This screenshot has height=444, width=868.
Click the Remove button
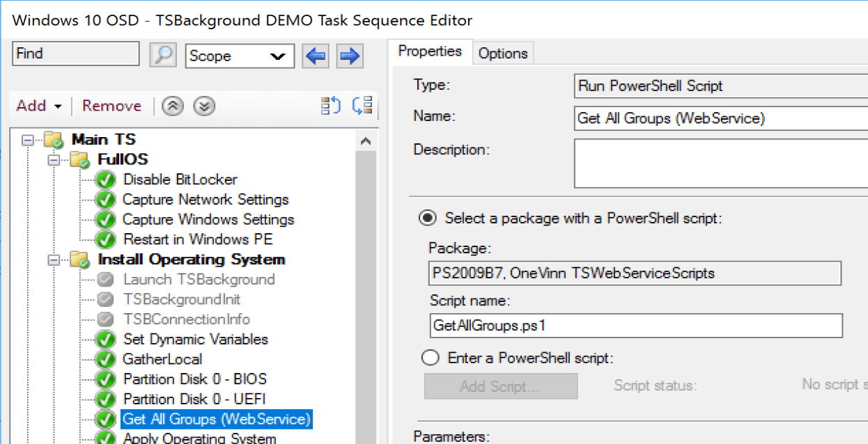111,106
